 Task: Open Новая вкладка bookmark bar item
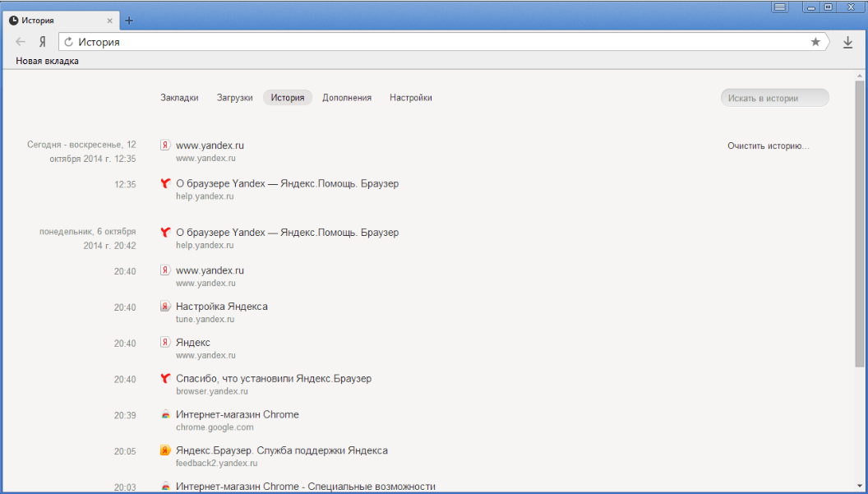[48, 61]
